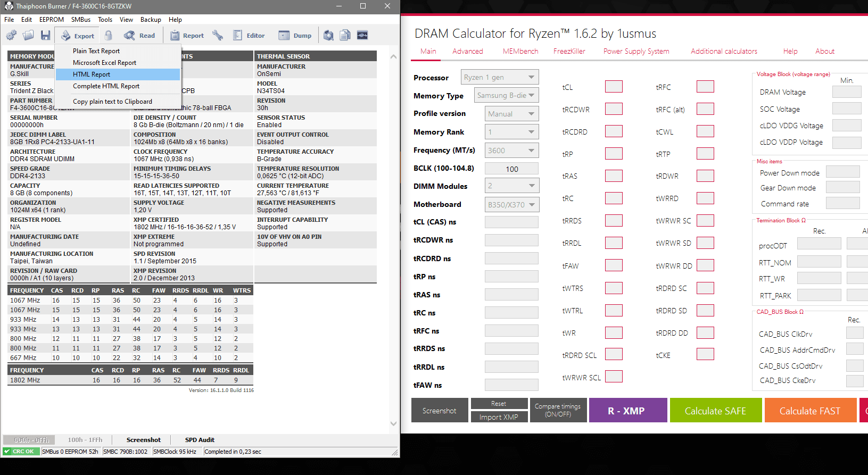Choose Plain Text Report from Export menu
Viewport: 868px width, 475px height.
coord(118,51)
